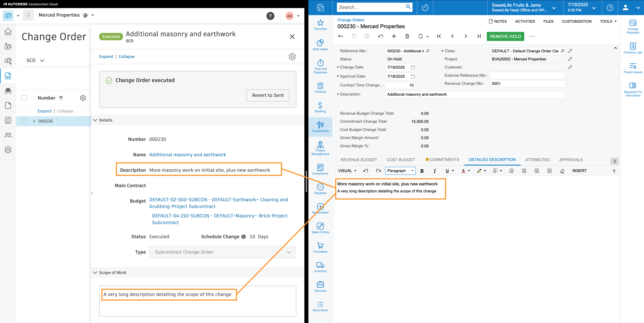Select the header checkbox above the change order list
Image resolution: width=644 pixels, height=323 pixels.
click(24, 98)
